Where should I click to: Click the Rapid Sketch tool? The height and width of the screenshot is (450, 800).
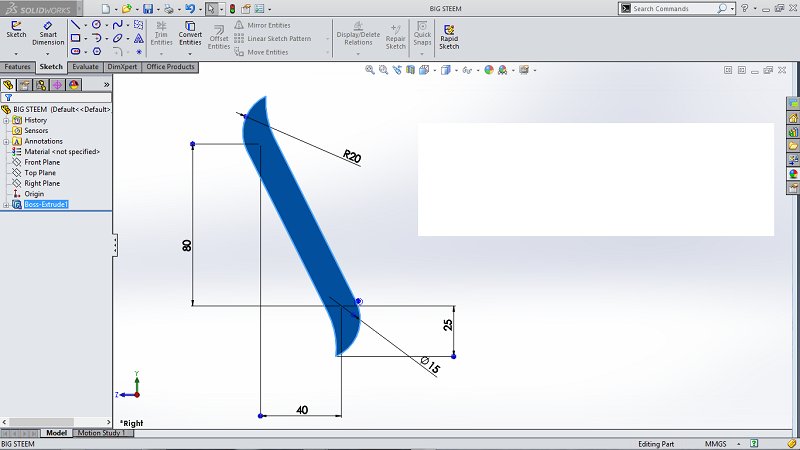(449, 37)
